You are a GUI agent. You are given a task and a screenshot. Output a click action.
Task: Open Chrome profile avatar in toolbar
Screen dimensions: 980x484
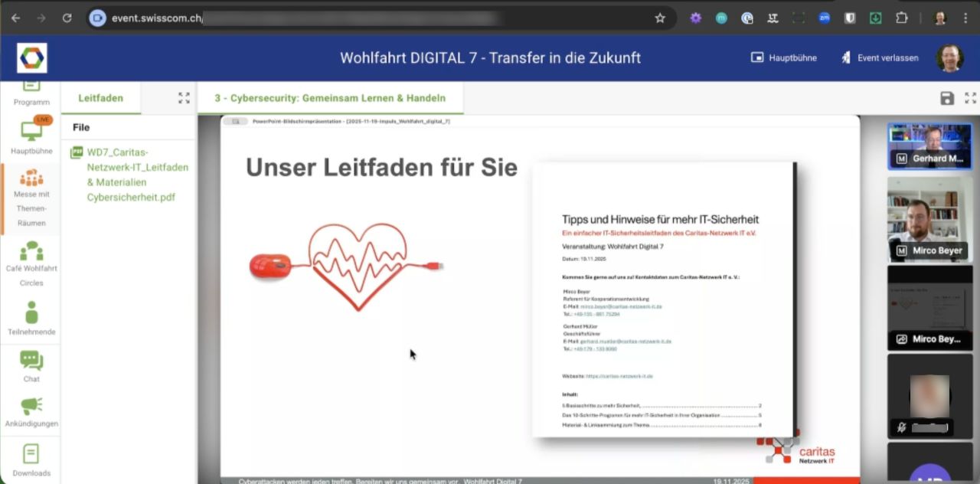940,18
